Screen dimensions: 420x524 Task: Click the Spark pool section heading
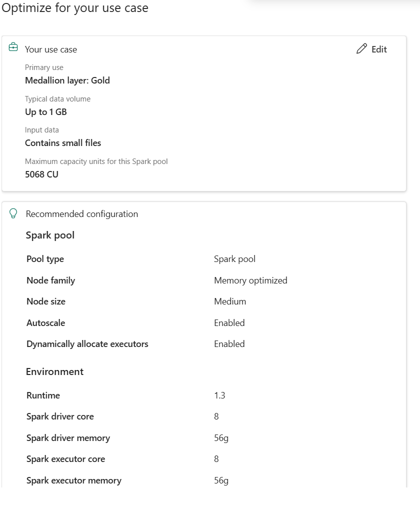50,235
